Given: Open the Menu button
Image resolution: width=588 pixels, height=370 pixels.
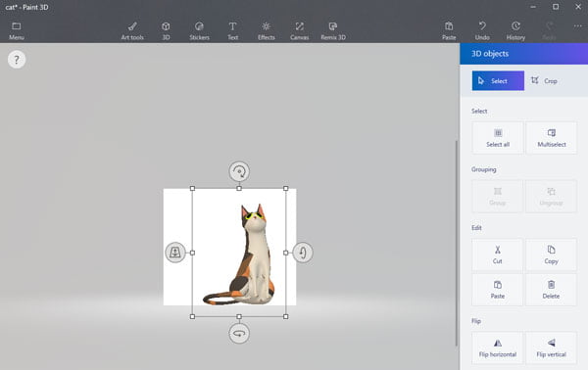Looking at the screenshot, I should click(17, 31).
